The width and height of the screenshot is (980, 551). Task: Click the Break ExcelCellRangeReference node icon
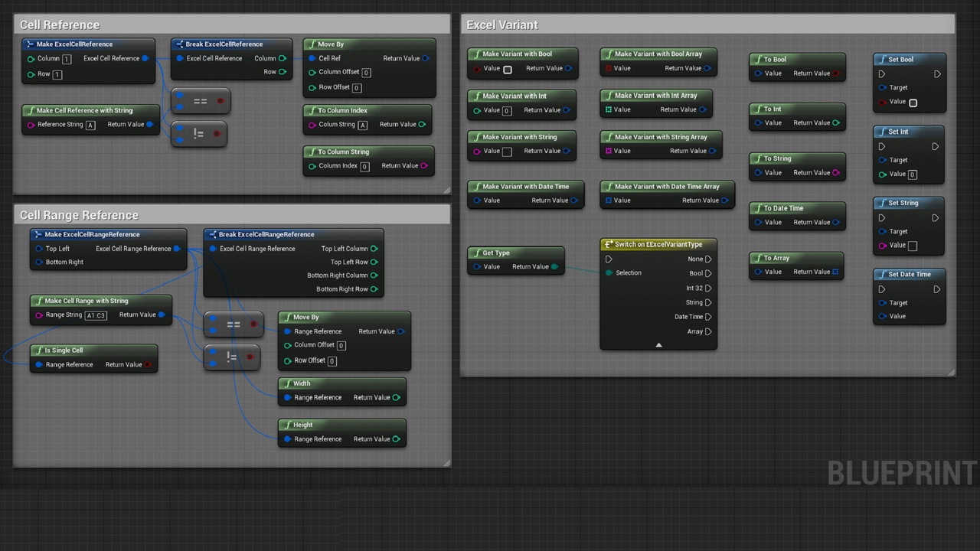[x=212, y=235]
